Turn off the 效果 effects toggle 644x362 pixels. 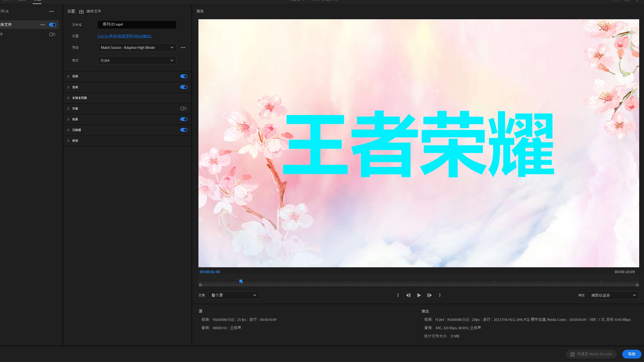tap(184, 119)
